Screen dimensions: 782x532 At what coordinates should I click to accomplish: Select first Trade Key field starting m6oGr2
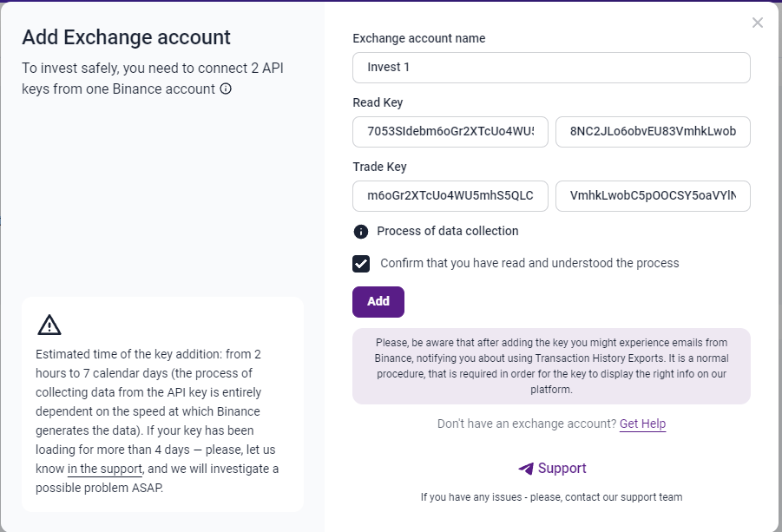point(450,196)
